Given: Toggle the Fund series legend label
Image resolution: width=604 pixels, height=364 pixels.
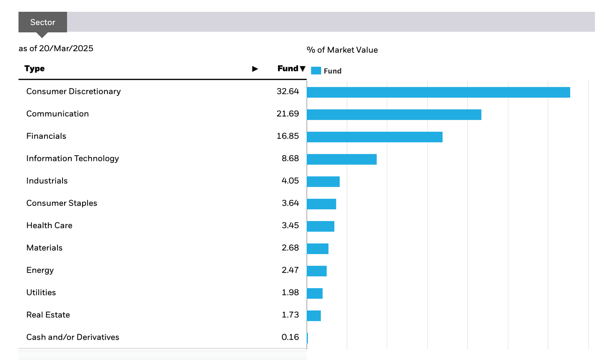Looking at the screenshot, I should click(x=333, y=71).
